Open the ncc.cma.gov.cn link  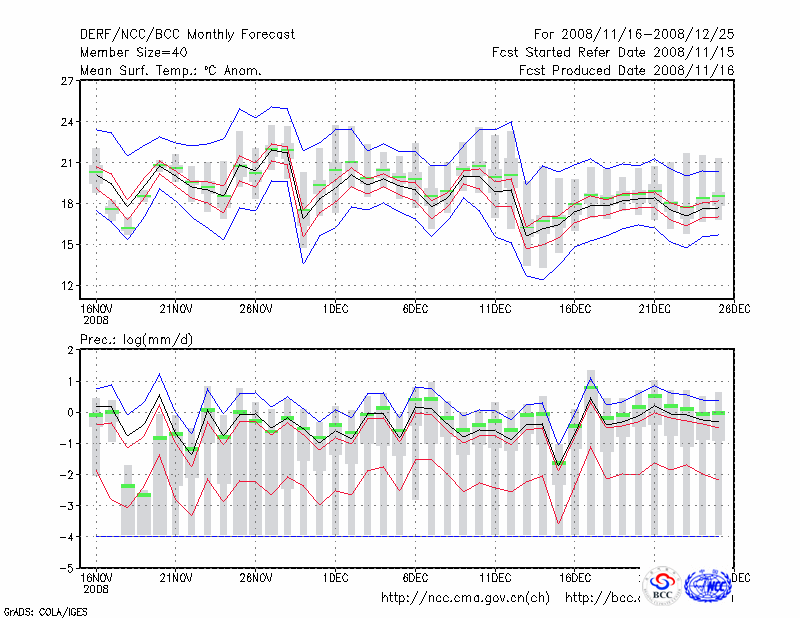[x=465, y=598]
